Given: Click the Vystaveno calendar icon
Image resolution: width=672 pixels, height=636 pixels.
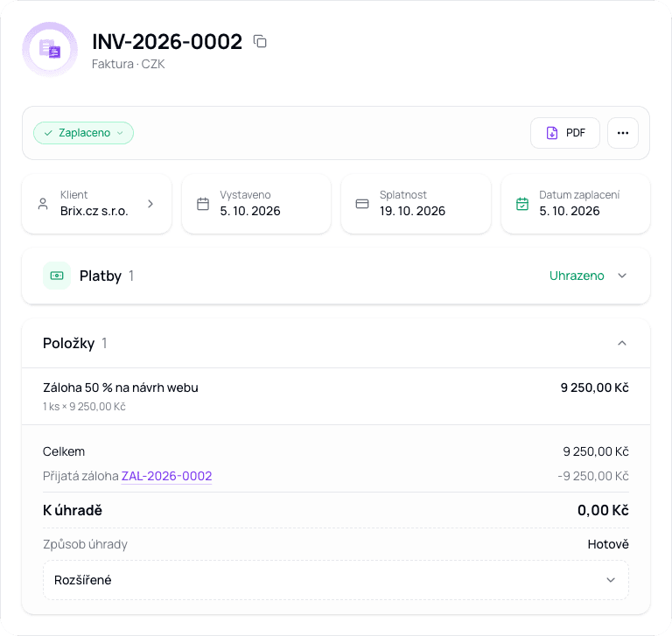Looking at the screenshot, I should coord(203,204).
